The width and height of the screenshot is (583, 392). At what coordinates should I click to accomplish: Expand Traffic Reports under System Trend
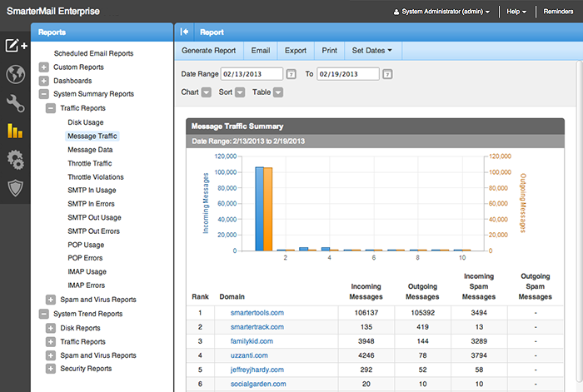[x=51, y=342]
